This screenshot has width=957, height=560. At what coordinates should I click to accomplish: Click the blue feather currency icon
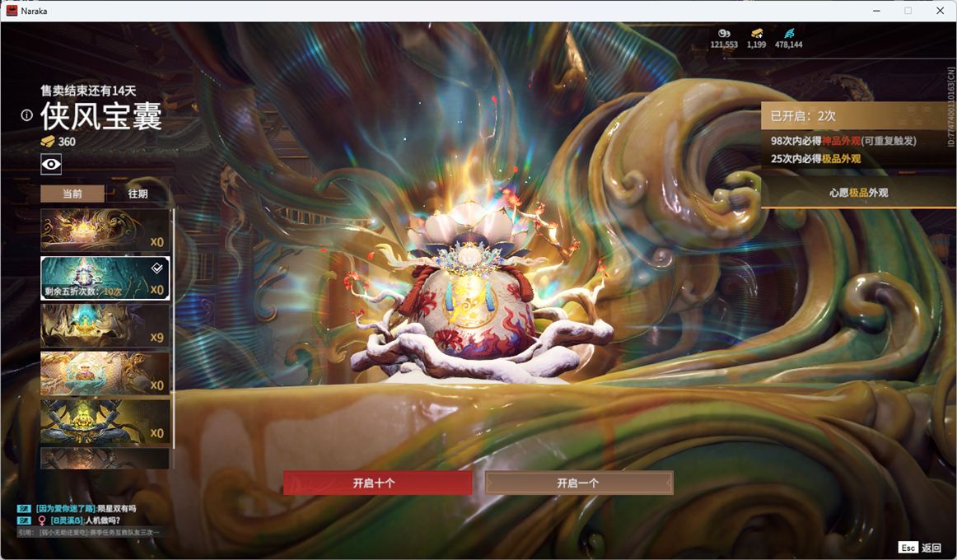pyautogui.click(x=788, y=33)
